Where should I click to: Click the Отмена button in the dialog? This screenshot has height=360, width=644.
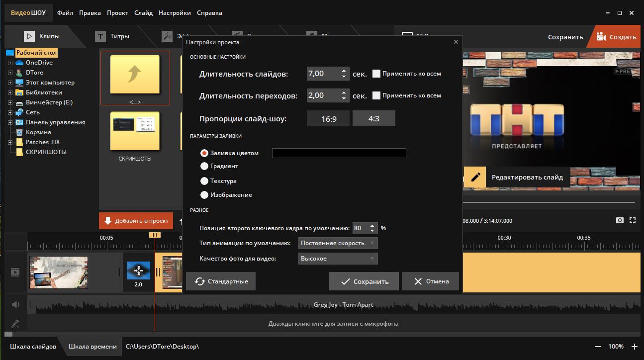click(431, 281)
